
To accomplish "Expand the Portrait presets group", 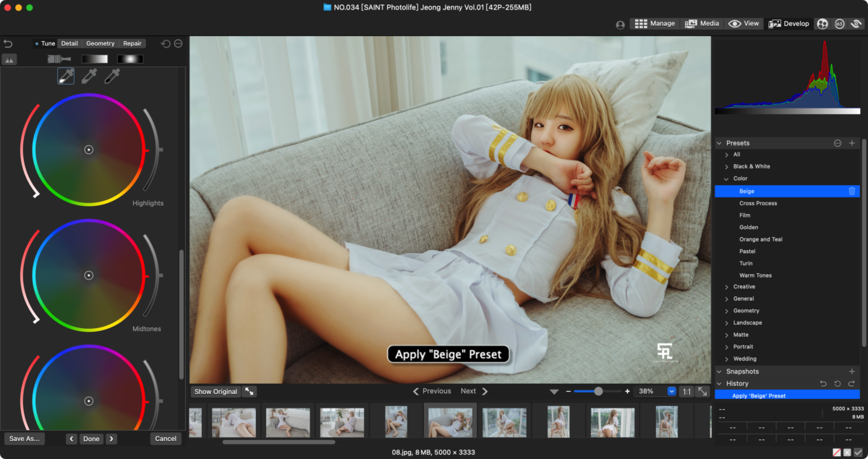I will (727, 347).
